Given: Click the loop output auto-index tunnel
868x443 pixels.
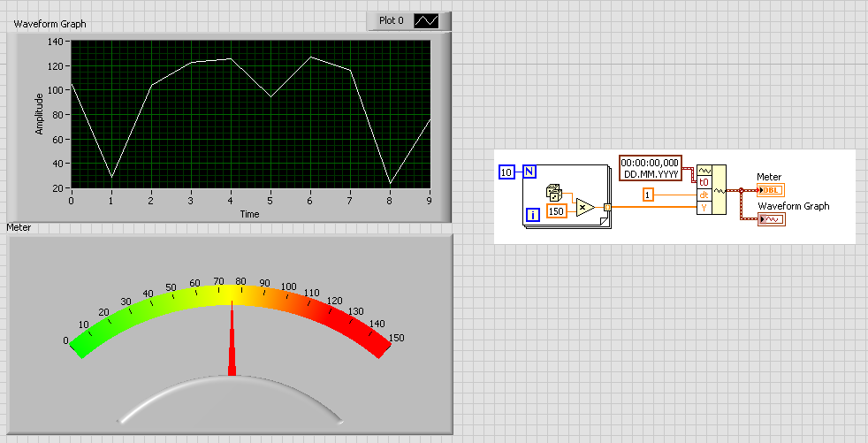Looking at the screenshot, I should [x=607, y=207].
